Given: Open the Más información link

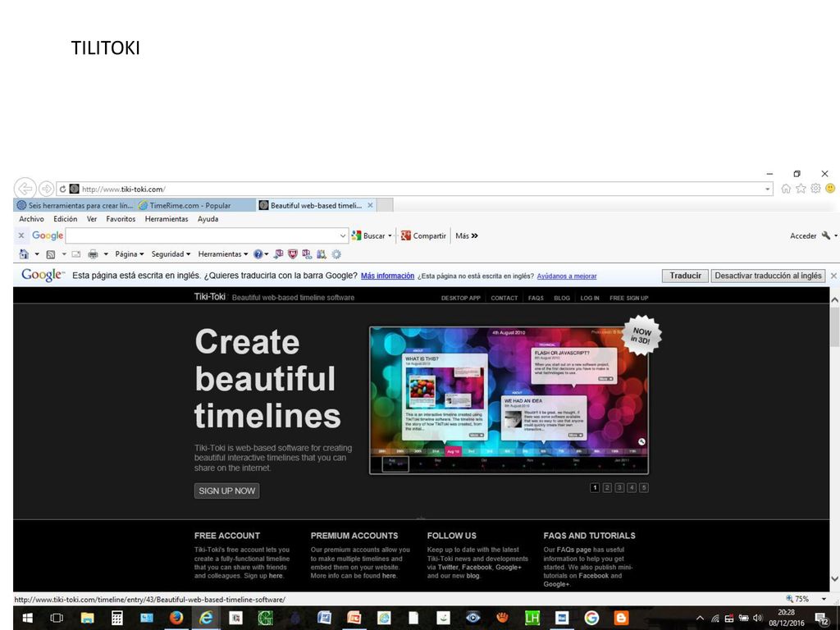Looking at the screenshot, I should pyautogui.click(x=387, y=276).
